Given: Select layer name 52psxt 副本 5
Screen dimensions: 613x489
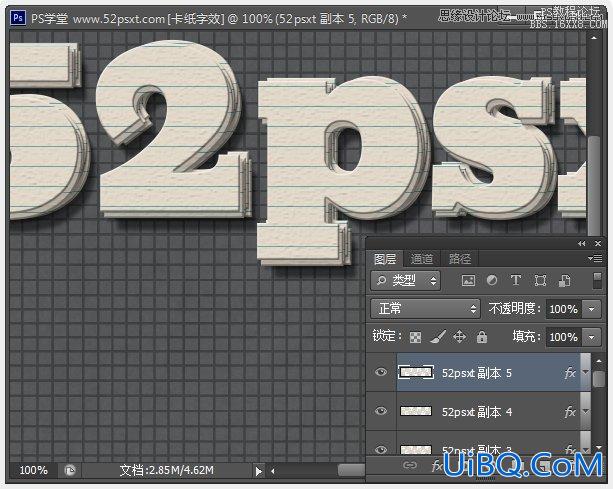Looking at the screenshot, I should point(477,373).
